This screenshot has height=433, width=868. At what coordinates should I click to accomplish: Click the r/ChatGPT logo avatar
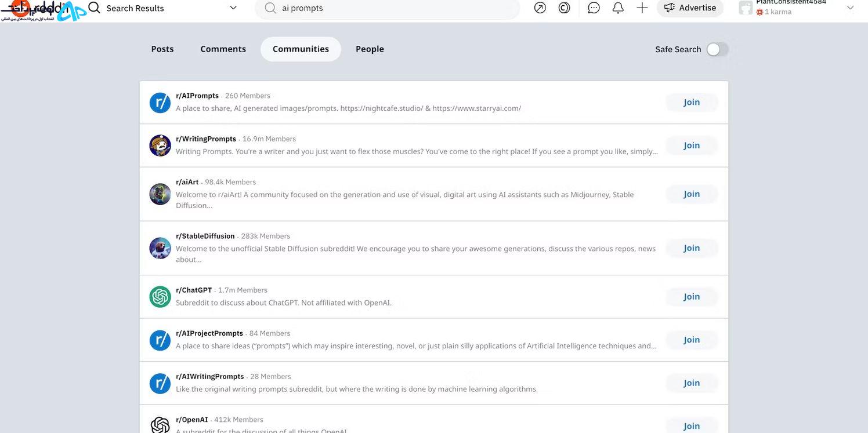point(160,297)
